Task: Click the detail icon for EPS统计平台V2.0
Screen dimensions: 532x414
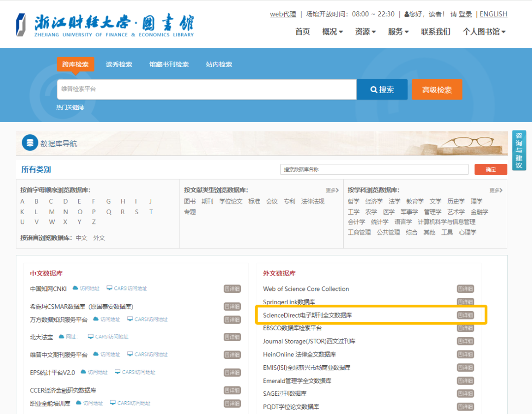Action: coord(232,373)
